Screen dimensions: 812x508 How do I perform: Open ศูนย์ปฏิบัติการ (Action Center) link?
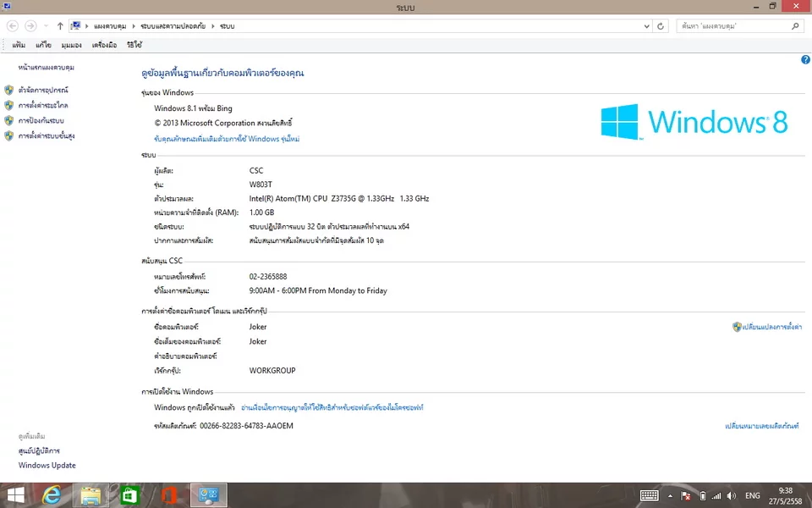pyautogui.click(x=39, y=451)
